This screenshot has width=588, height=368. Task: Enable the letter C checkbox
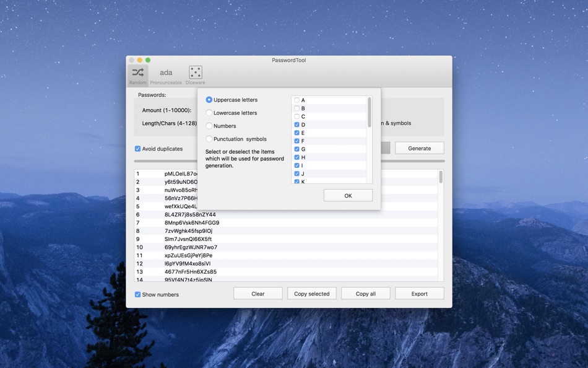click(x=296, y=116)
